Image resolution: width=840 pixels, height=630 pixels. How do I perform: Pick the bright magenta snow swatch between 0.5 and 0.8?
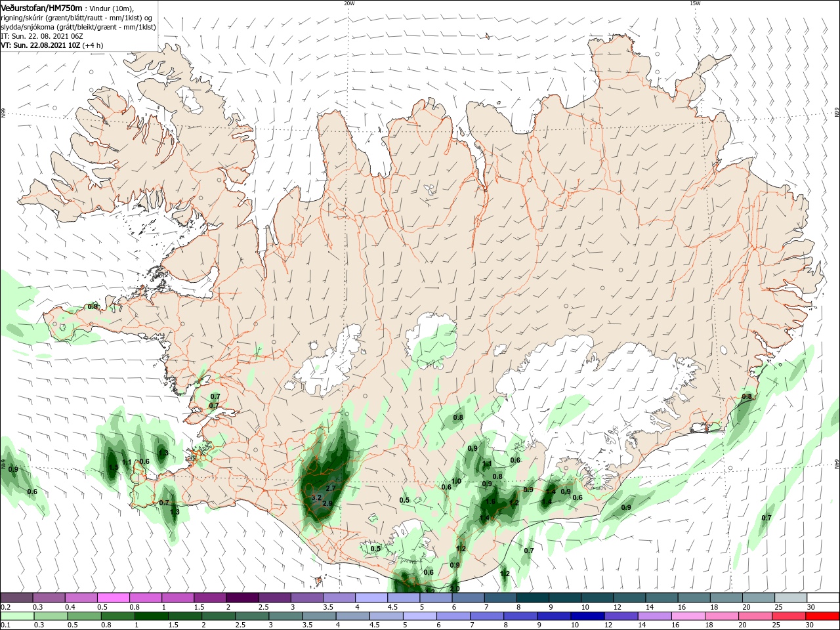pos(113,598)
